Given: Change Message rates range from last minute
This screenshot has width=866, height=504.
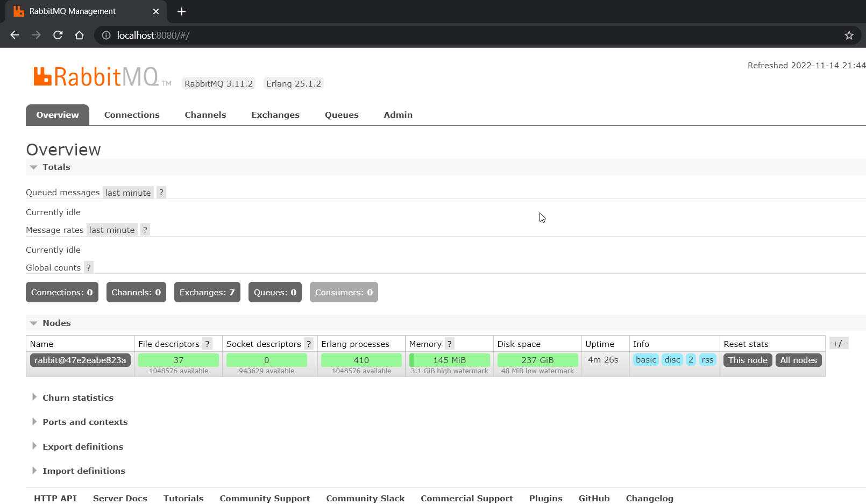Looking at the screenshot, I should (x=112, y=230).
